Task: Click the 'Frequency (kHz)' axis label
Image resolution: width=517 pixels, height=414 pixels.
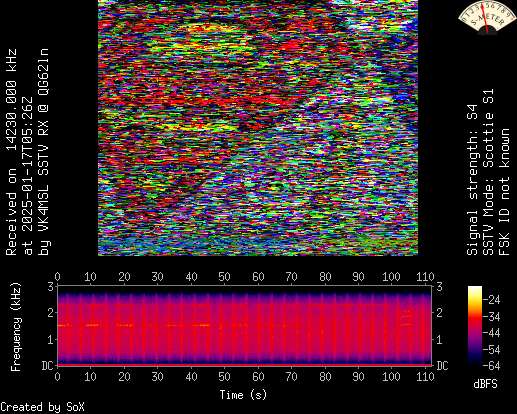Action: click(16, 327)
